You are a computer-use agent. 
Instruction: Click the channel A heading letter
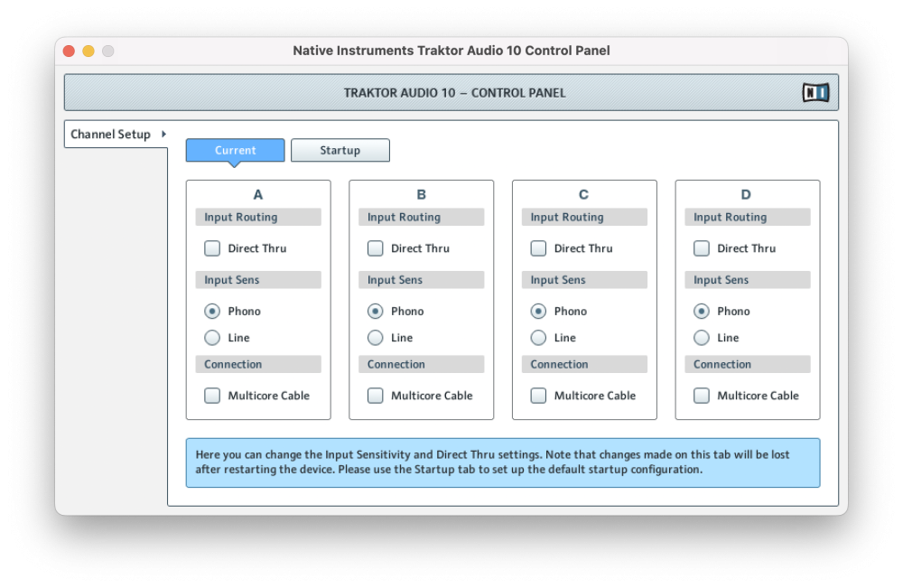(x=258, y=195)
